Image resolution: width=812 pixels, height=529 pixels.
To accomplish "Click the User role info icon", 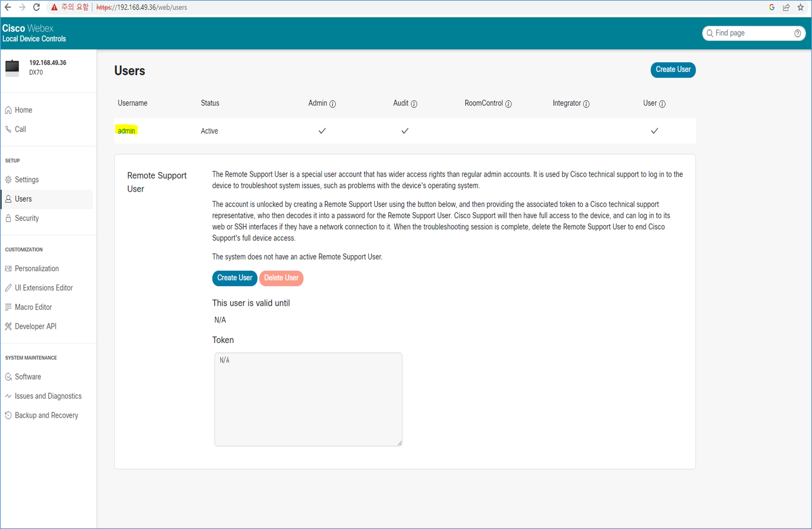I will coord(662,104).
